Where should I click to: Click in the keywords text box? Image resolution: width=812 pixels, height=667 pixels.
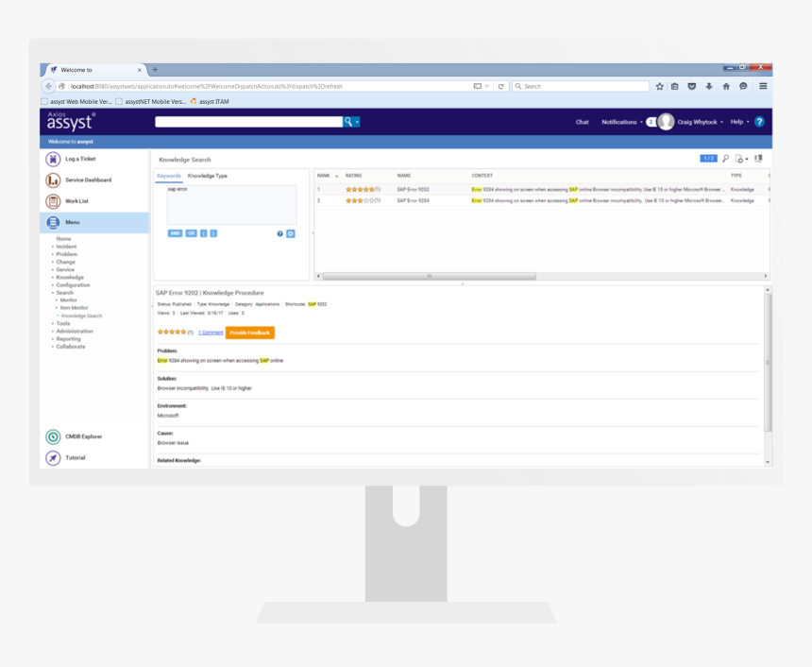point(231,205)
